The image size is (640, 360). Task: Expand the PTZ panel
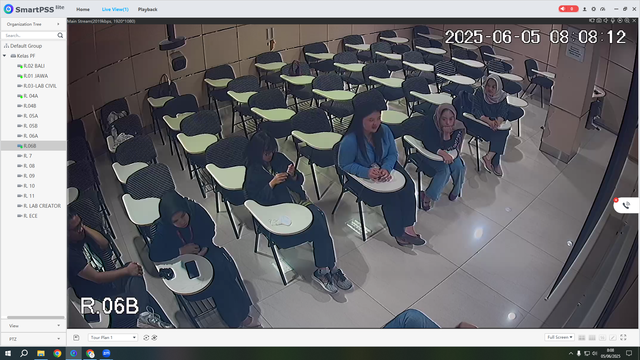point(33,339)
